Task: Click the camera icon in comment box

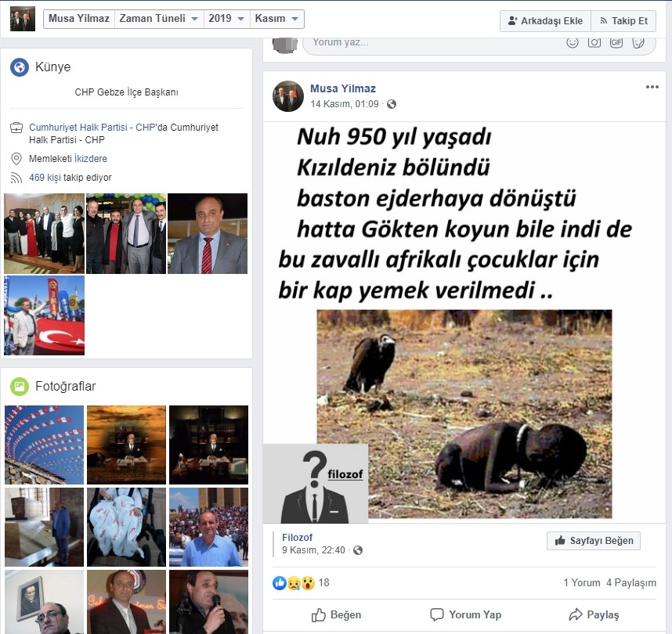Action: 594,42
